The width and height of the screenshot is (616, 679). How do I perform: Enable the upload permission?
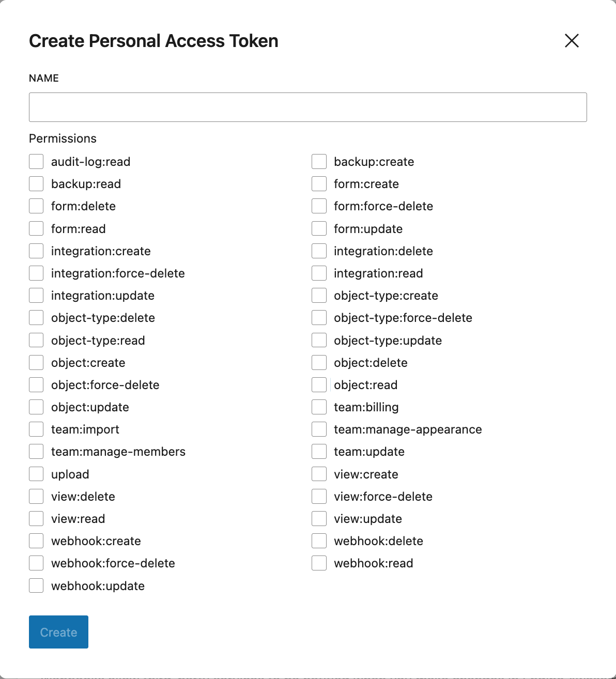tap(36, 473)
